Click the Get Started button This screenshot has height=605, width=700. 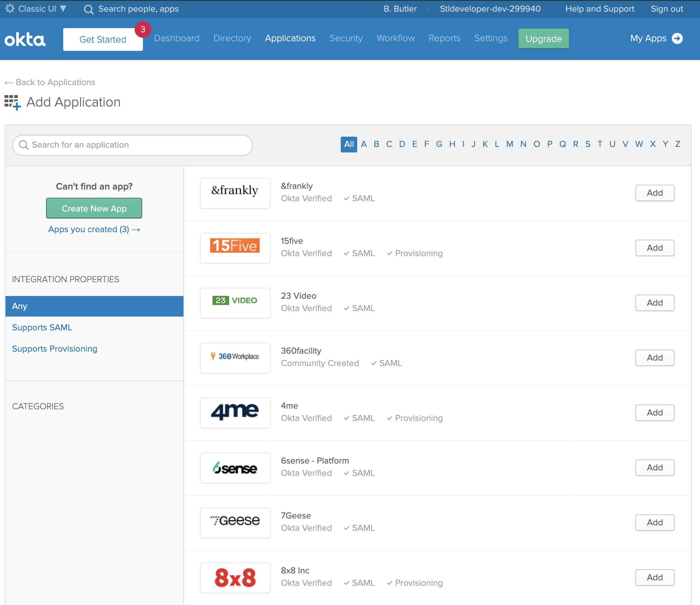tap(103, 39)
